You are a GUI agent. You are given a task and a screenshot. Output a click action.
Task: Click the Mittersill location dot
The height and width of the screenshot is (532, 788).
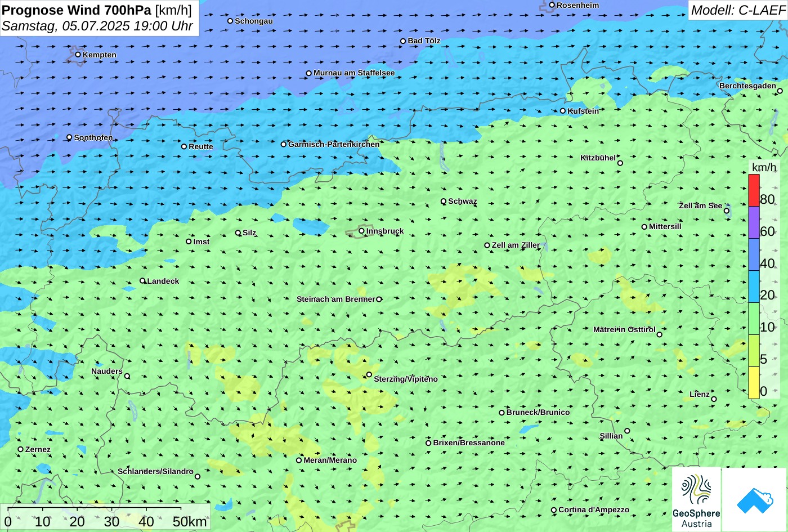coord(644,227)
